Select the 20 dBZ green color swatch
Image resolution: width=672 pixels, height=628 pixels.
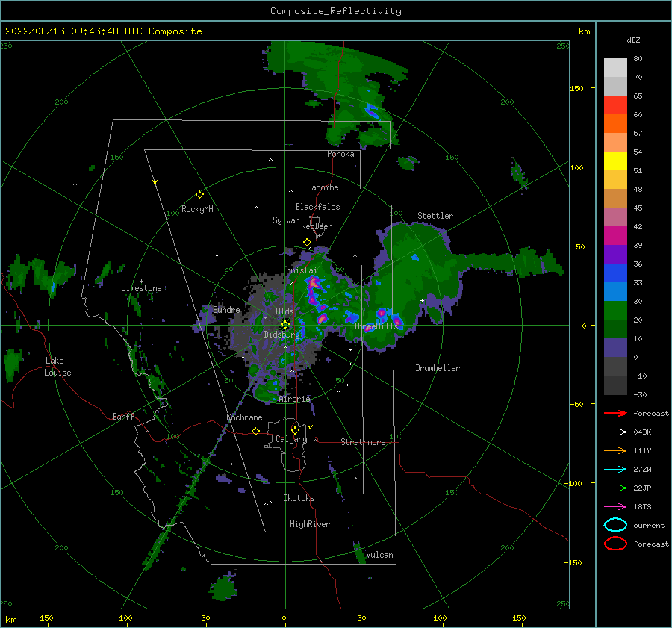coord(615,329)
